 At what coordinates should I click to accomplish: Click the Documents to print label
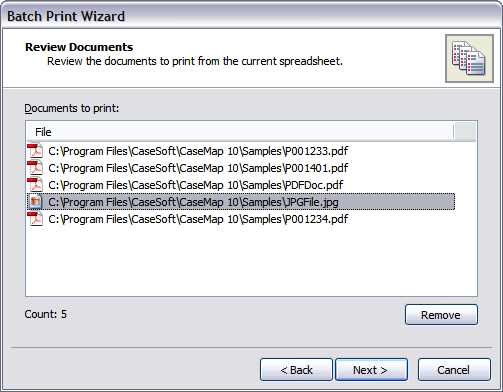[x=72, y=108]
